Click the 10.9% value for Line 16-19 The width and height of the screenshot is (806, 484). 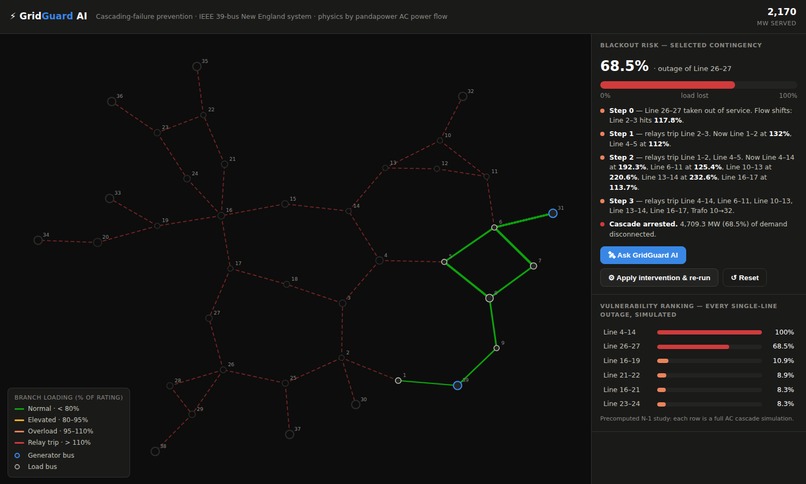click(783, 361)
